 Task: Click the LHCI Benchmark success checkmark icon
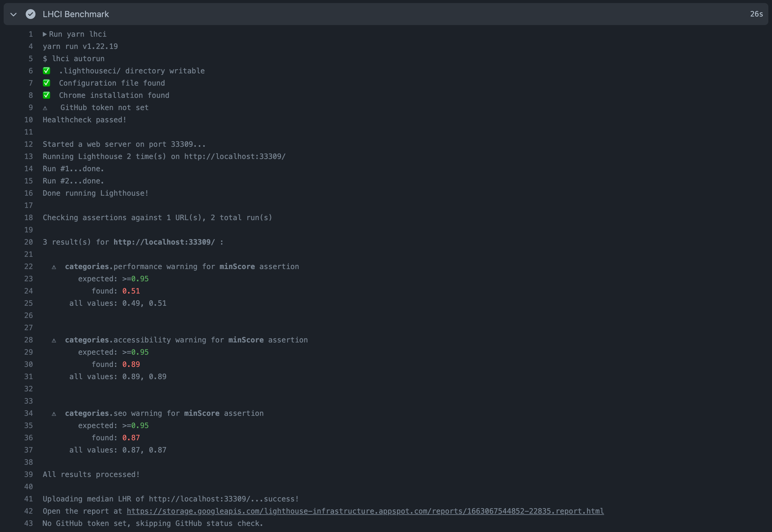pyautogui.click(x=30, y=14)
